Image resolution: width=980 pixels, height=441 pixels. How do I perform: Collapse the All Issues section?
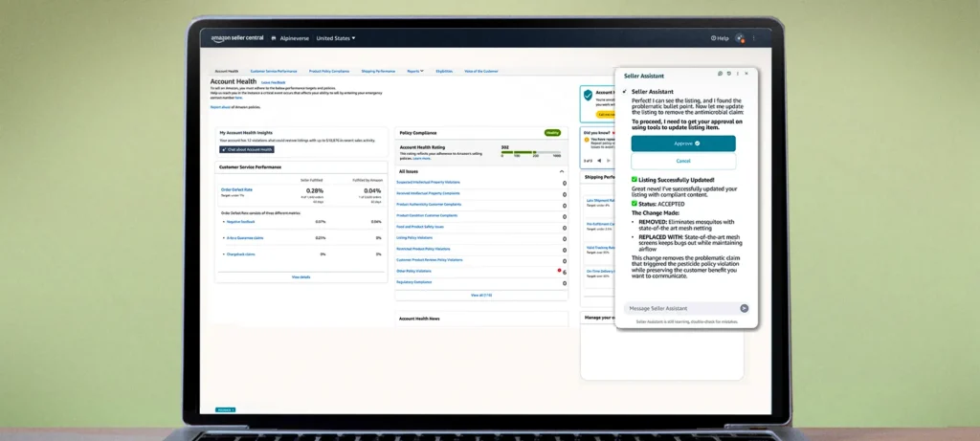point(564,171)
